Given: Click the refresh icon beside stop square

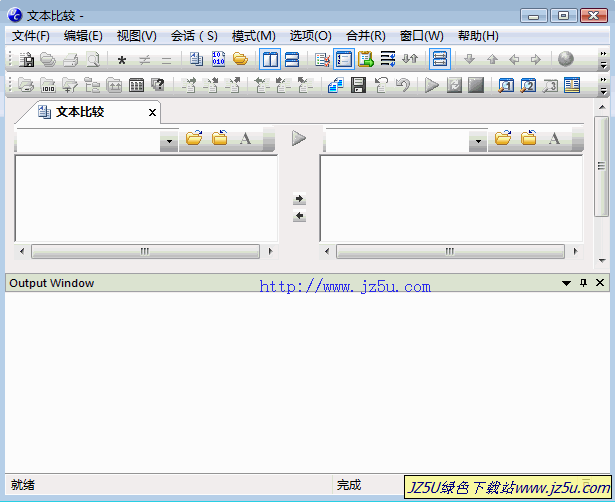Looking at the screenshot, I should pyautogui.click(x=454, y=85).
